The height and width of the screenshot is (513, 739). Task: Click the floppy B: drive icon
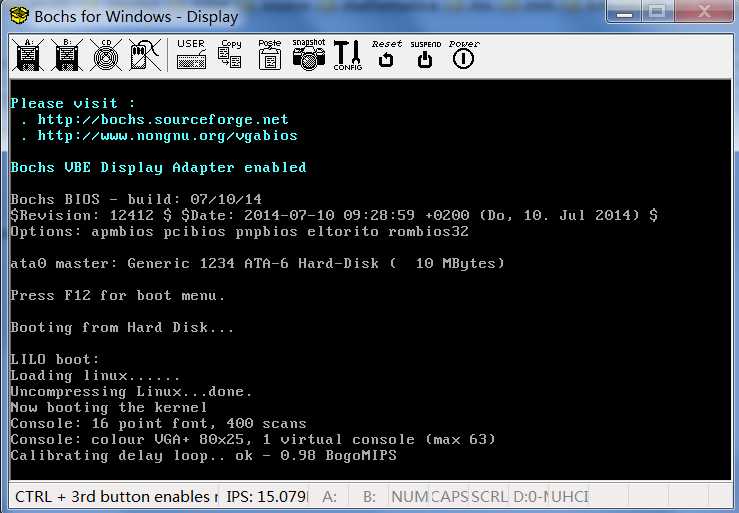tap(67, 55)
